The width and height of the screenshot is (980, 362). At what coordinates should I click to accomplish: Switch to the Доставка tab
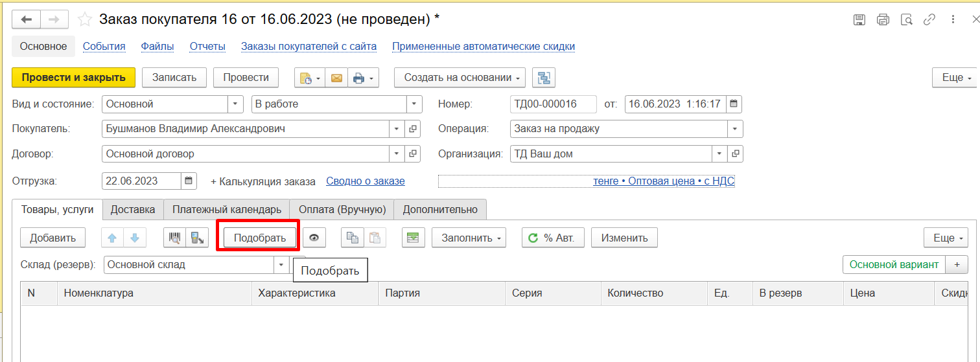[x=132, y=209]
